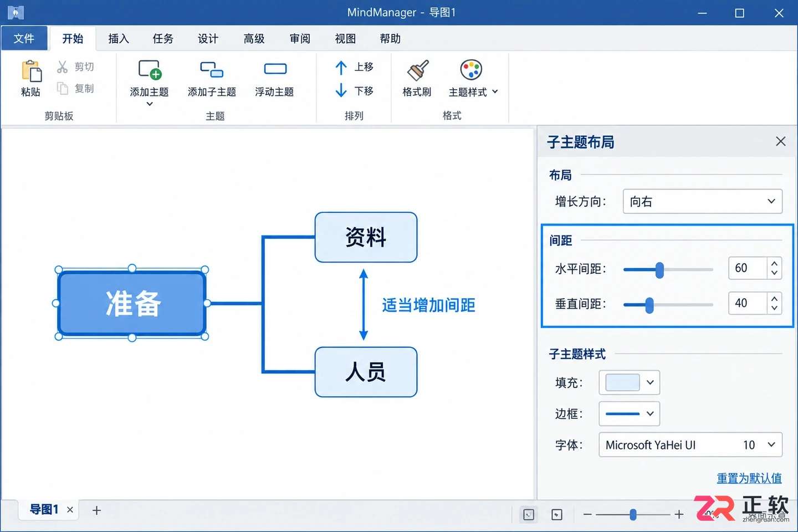Screen dimensions: 798x532
Task: Expand the 主题样式 chevron menu
Action: pyautogui.click(x=495, y=92)
